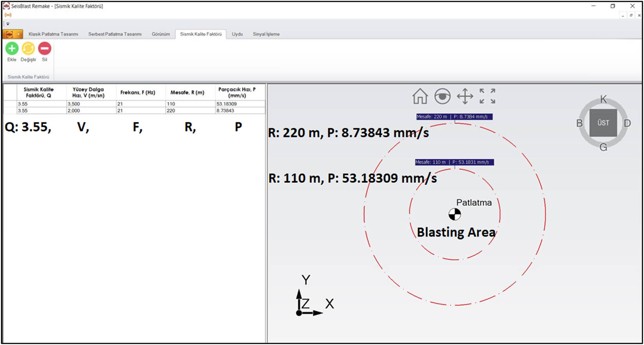The width and height of the screenshot is (644, 345).
Task: Click G south label on view cube
Action: 603,147
